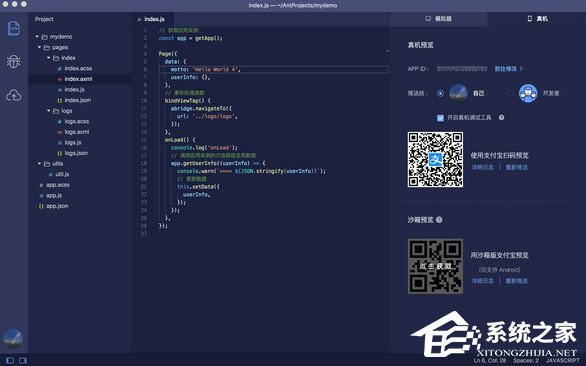This screenshot has width=586, height=366.
Task: Open logs.axml in the file tree
Action: click(77, 132)
